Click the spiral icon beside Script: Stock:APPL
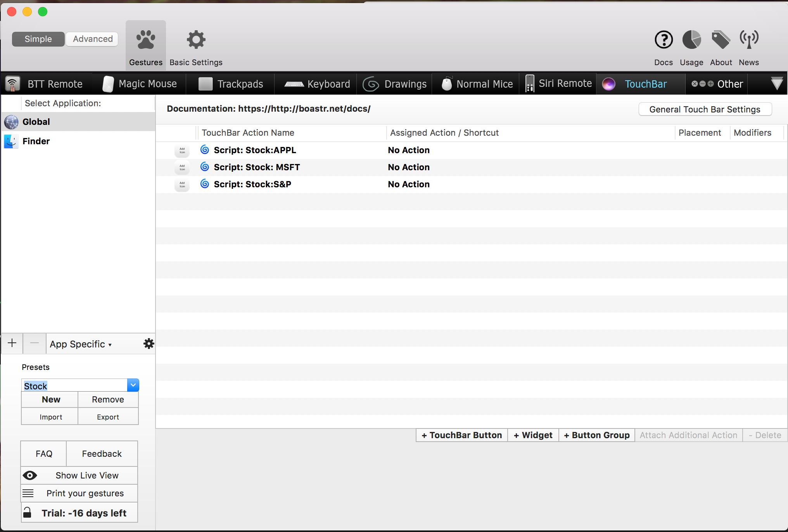788x532 pixels. [x=205, y=150]
